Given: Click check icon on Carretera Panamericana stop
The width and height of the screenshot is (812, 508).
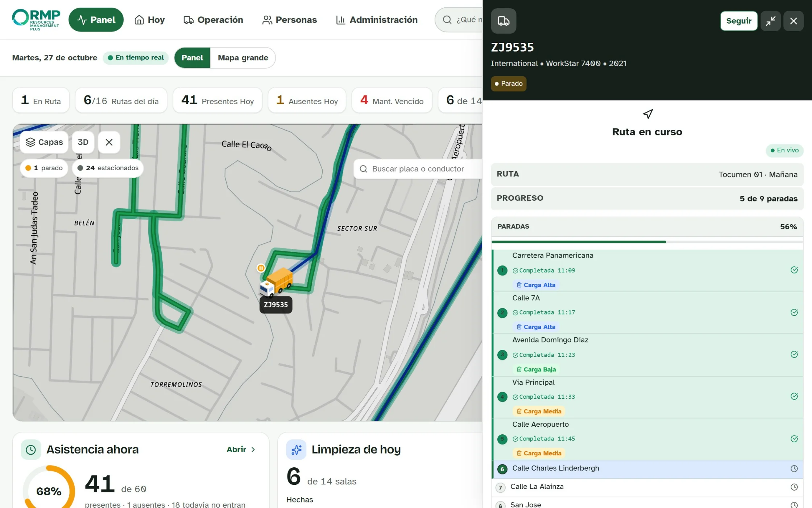Looking at the screenshot, I should [x=794, y=270].
